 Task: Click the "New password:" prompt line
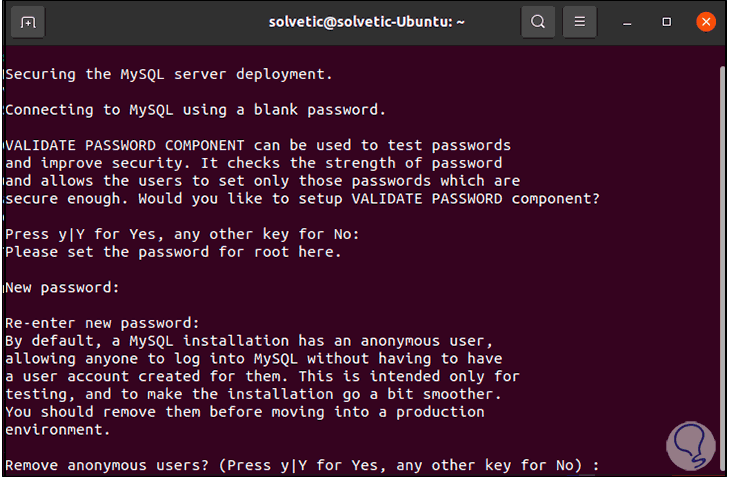(x=62, y=287)
